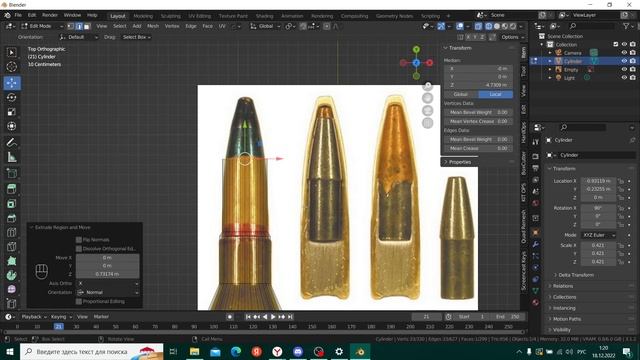Open the Mesh menu
Image resolution: width=640 pixels, height=360 pixels.
pos(153,26)
